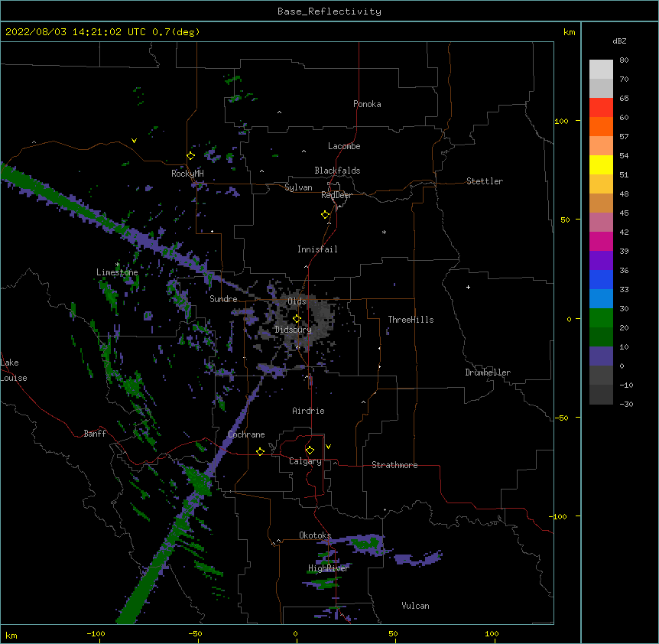Click the RedDeer label
Viewport: 659px width, 644px height.
pyautogui.click(x=336, y=195)
